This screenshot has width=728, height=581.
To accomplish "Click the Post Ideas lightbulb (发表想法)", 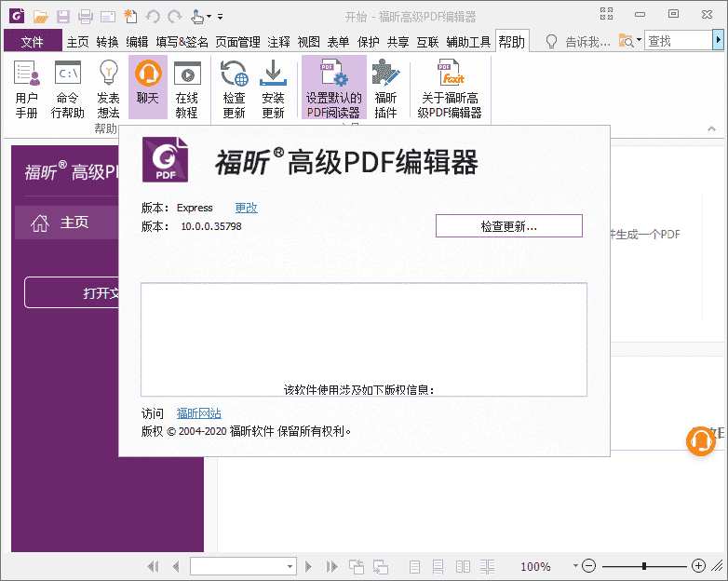I will [x=108, y=88].
